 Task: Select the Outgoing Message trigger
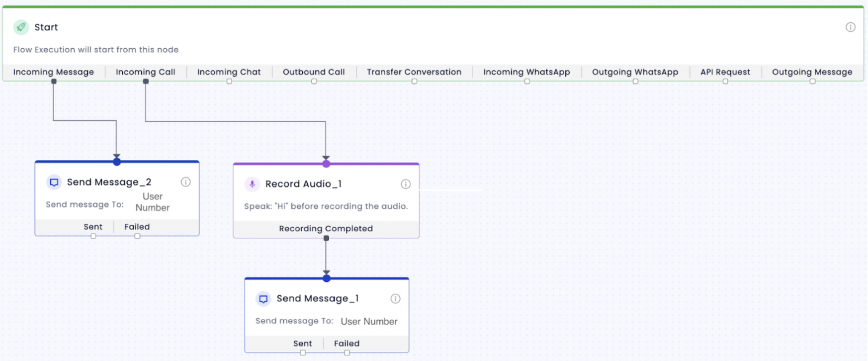[x=812, y=72]
